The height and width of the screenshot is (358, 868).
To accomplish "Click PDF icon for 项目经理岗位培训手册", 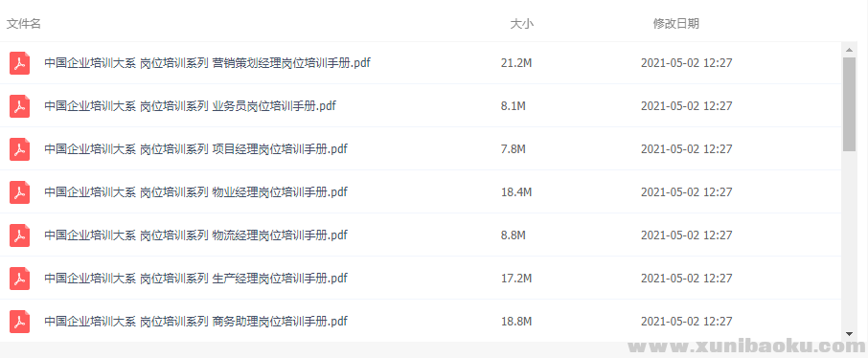I will click(x=19, y=149).
